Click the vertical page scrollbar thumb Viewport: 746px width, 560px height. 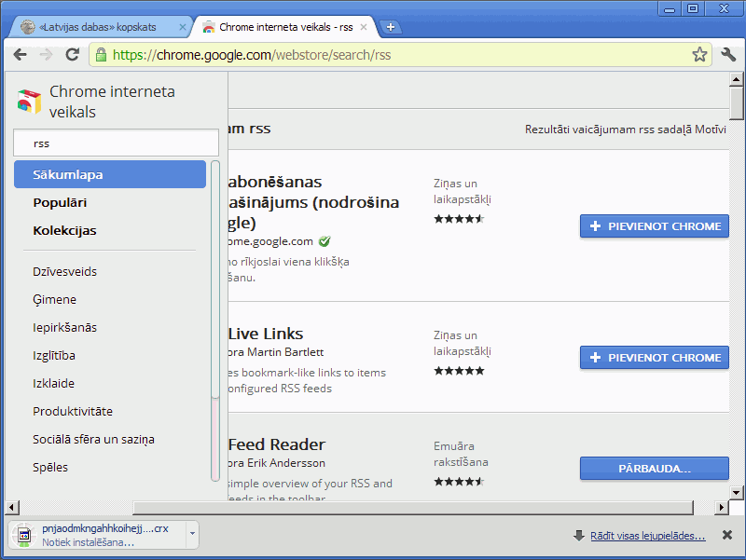click(736, 103)
